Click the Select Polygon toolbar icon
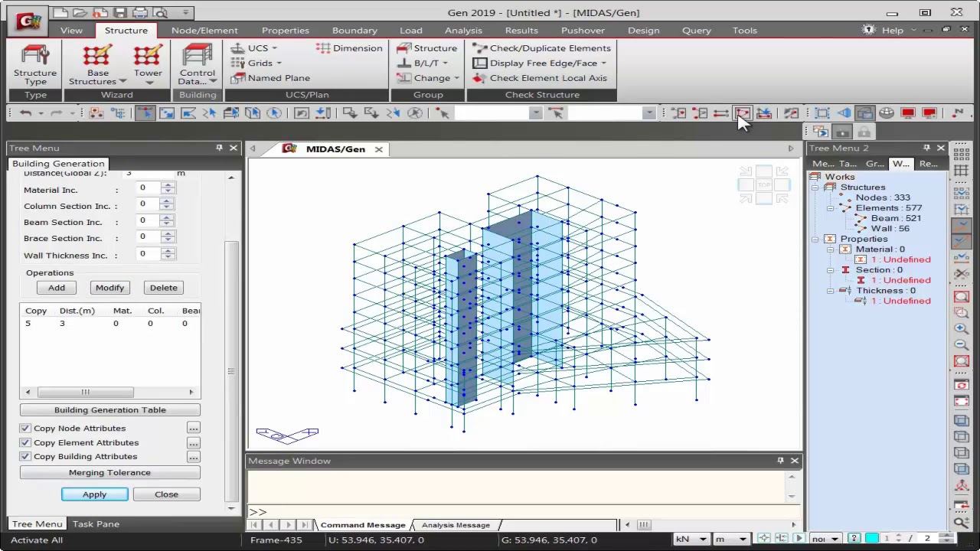980x551 pixels. point(188,113)
